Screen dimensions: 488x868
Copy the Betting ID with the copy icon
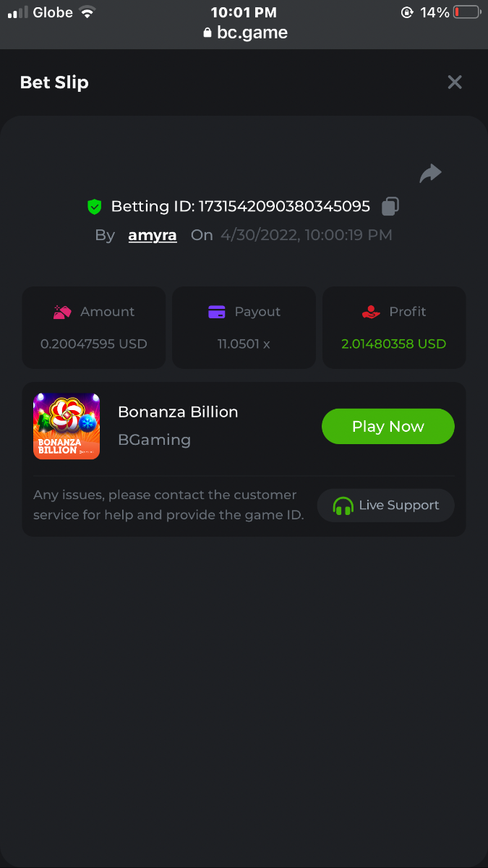(390, 206)
